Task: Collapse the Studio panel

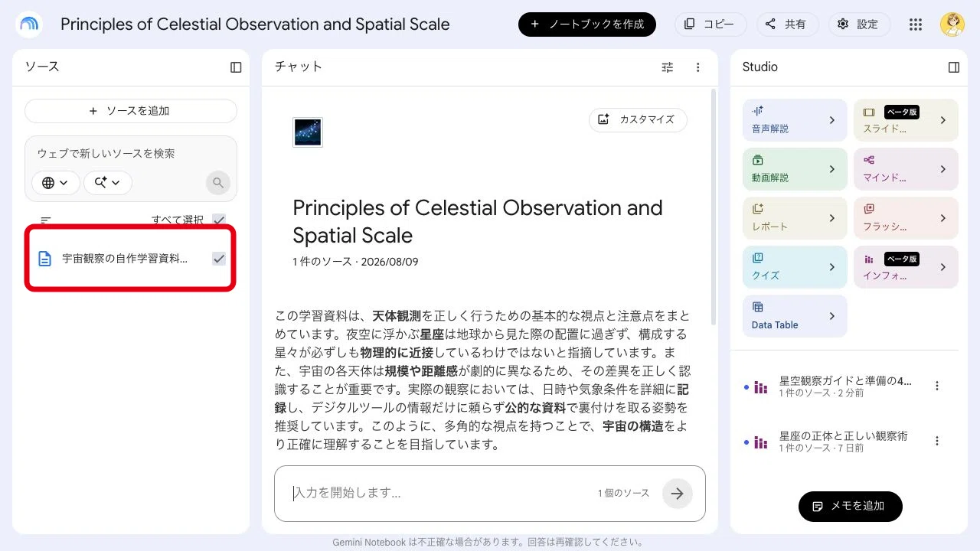Action: [x=954, y=67]
